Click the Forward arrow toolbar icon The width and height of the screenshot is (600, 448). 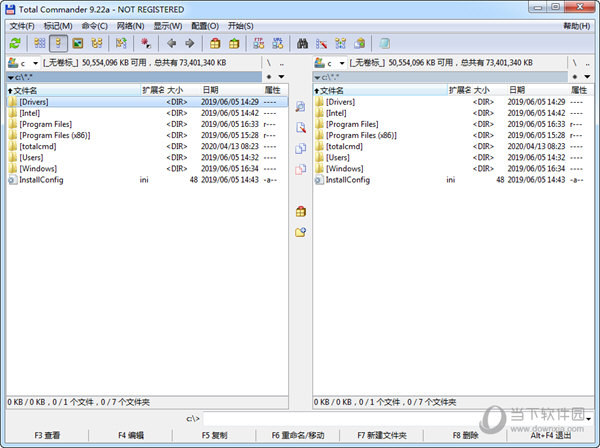(189, 43)
